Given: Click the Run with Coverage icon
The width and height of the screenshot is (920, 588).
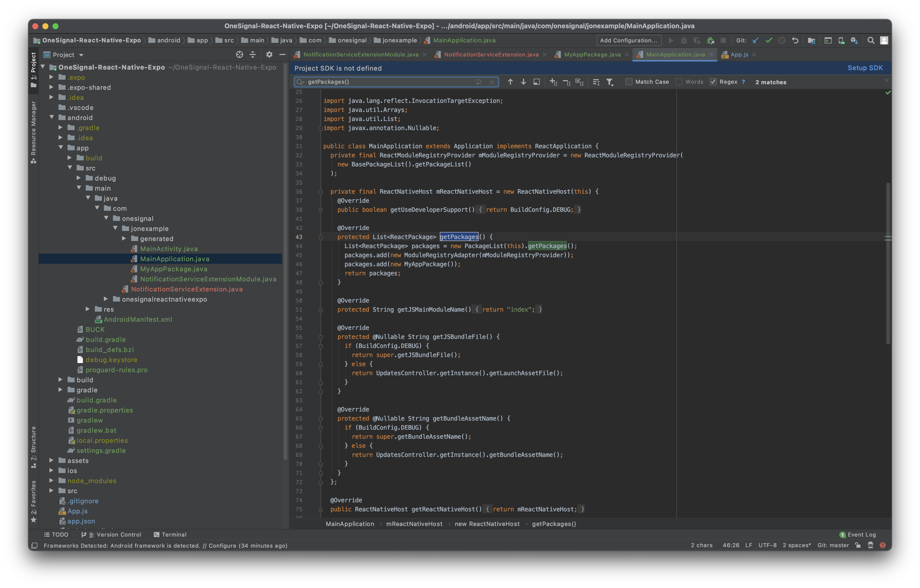Looking at the screenshot, I should [x=697, y=41].
